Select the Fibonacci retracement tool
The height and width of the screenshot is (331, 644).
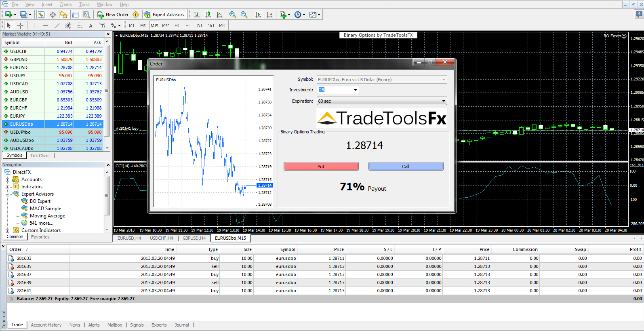coord(80,25)
